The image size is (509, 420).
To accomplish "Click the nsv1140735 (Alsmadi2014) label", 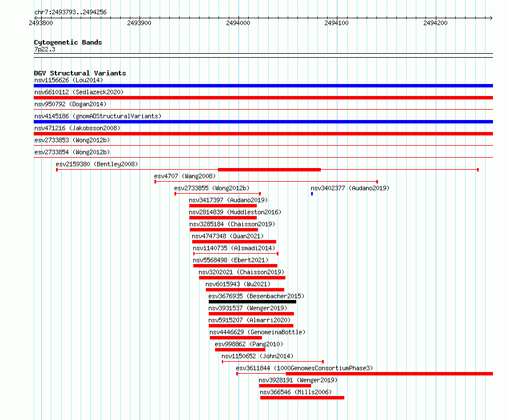I will pyautogui.click(x=234, y=248).
